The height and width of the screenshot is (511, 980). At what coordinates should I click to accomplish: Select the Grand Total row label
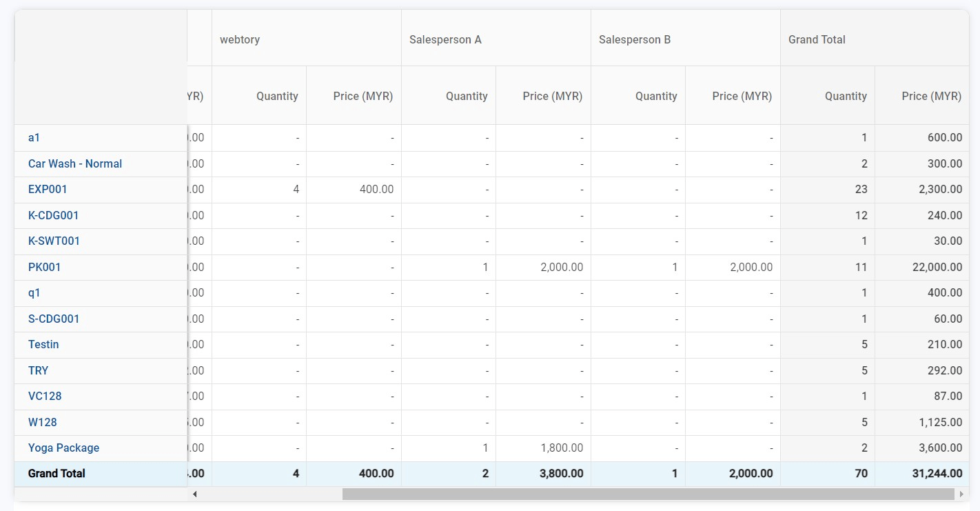[x=57, y=474]
